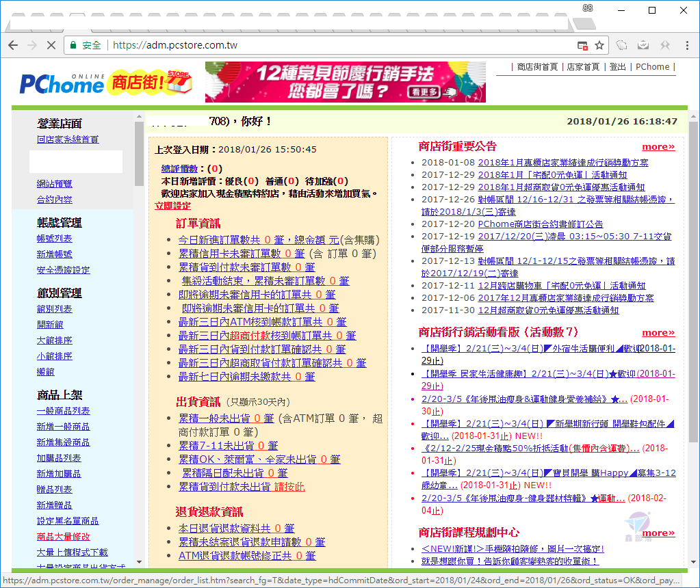Click main page scrollbar down arrow
700x588 pixels.
[693, 562]
